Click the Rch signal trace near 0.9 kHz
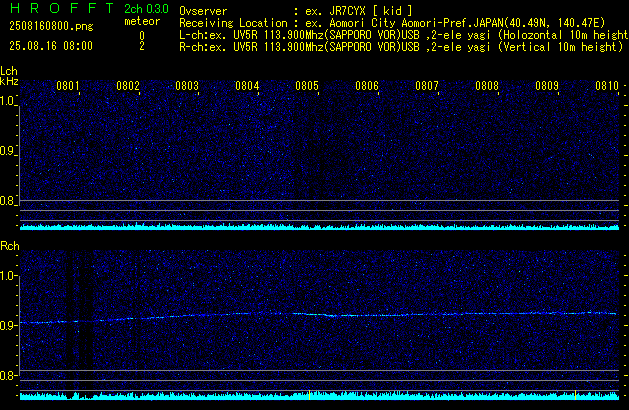629x410 pixels. coord(318,317)
